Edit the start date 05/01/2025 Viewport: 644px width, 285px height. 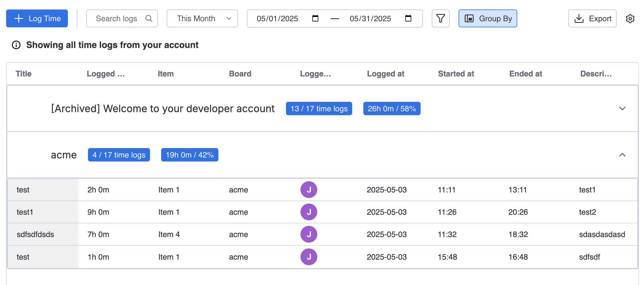[x=277, y=18]
